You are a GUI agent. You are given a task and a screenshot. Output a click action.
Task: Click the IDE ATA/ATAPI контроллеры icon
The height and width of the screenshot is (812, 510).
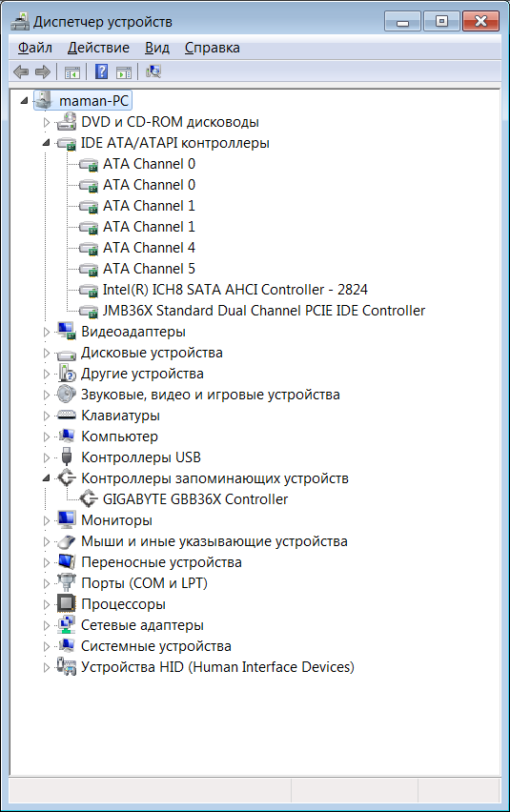[67, 144]
